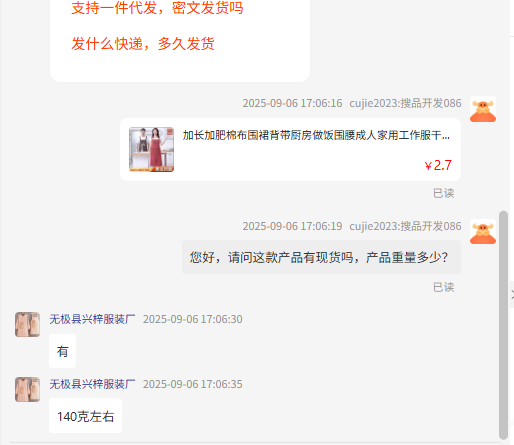This screenshot has height=445, width=514.
Task: Click the orange bull avatar at 17:06:19
Action: [x=483, y=232]
